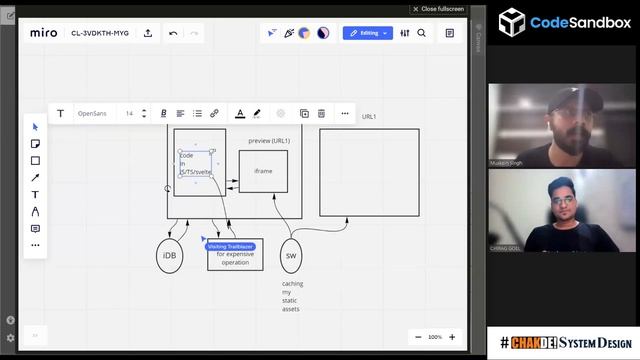Click the Visiting Trailblazer cursor label
Viewport: 640px width, 360px height.
(x=230, y=247)
